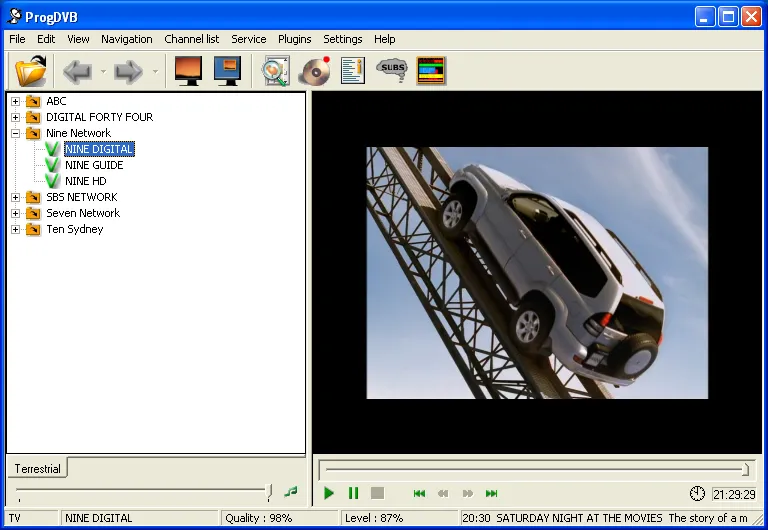Open channel search magnifier icon

(276, 71)
